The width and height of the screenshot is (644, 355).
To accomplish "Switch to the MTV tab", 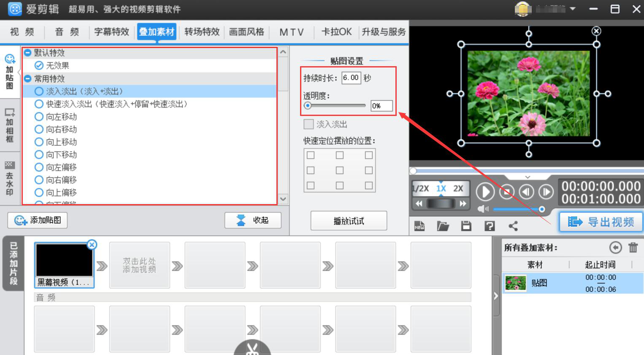I will tap(292, 32).
